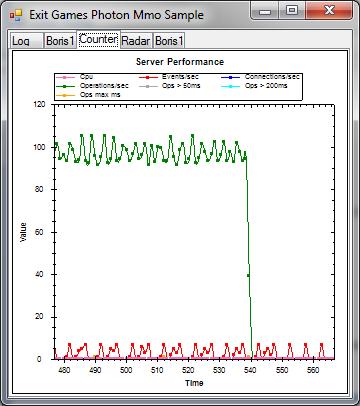
Task: Click the 530 x-axis tick label
Action: [219, 370]
